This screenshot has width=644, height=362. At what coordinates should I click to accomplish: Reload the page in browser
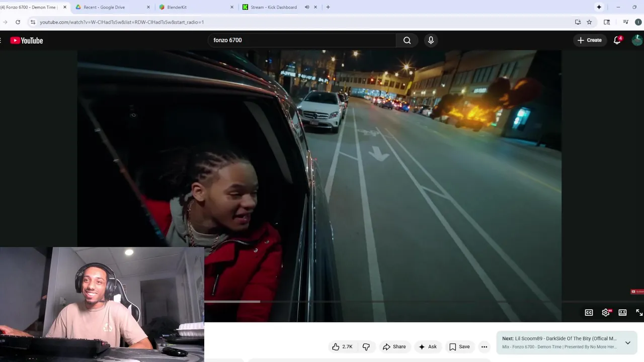[x=18, y=22]
